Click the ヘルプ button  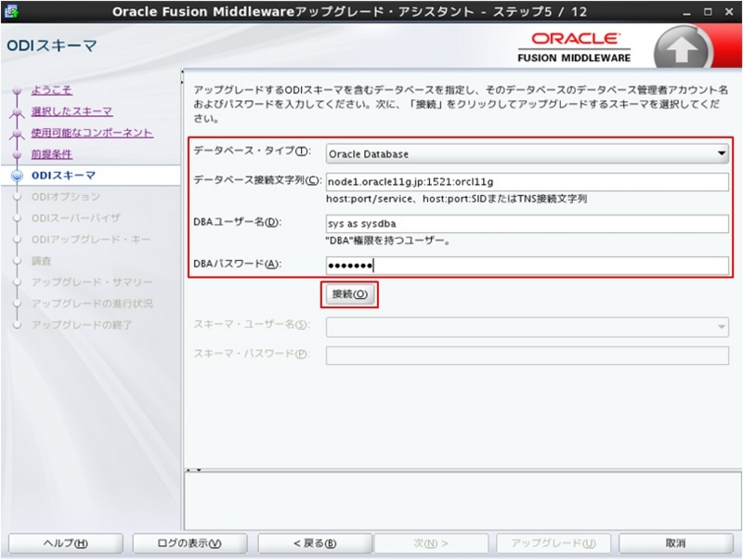click(x=66, y=543)
